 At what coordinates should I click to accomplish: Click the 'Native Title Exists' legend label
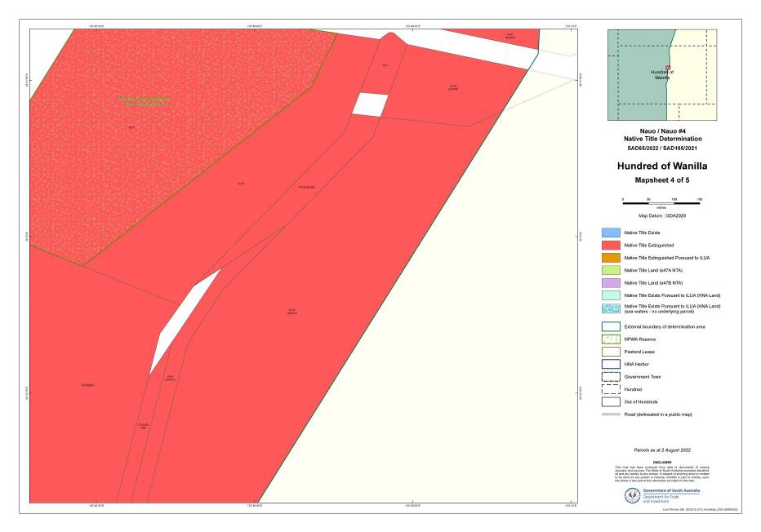pos(642,233)
